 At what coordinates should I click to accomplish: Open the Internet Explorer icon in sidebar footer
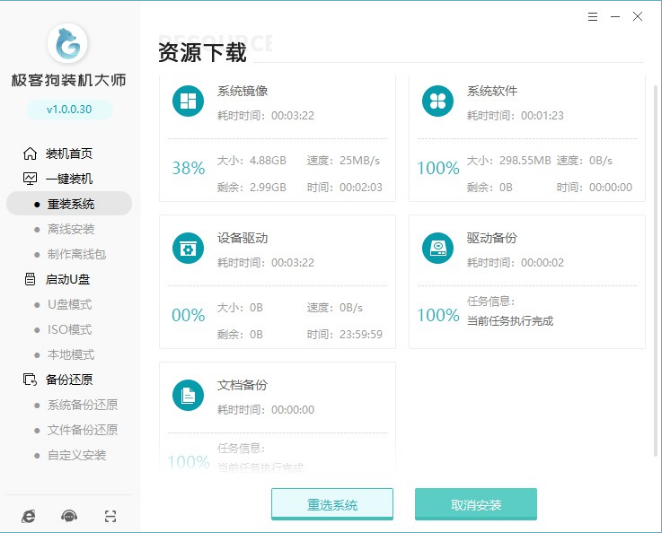coord(29,516)
